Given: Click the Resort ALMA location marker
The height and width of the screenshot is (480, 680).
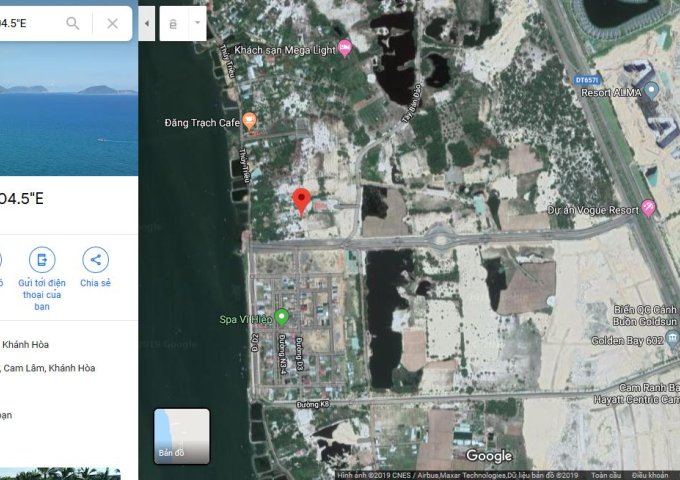Looking at the screenshot, I should point(651,90).
